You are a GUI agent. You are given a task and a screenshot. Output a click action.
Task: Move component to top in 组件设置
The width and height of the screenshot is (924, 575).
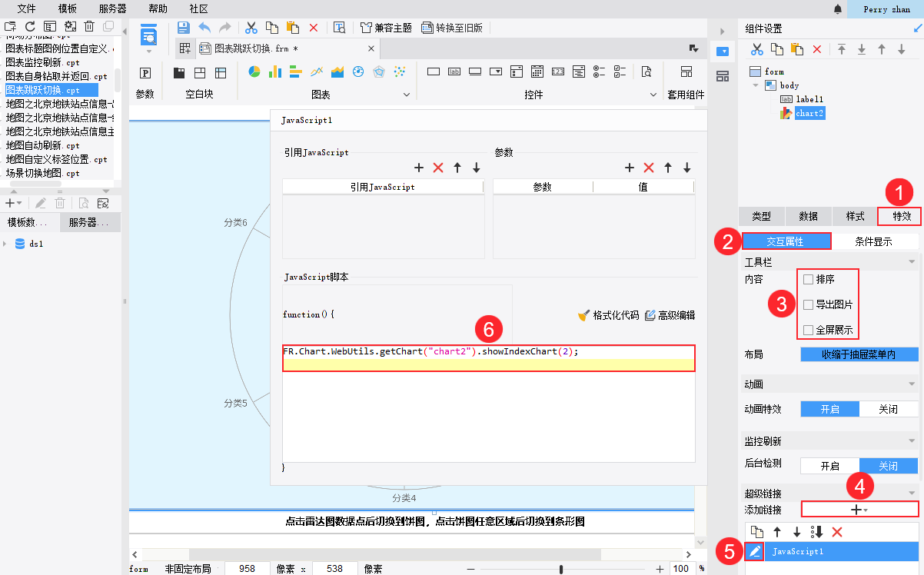click(842, 49)
